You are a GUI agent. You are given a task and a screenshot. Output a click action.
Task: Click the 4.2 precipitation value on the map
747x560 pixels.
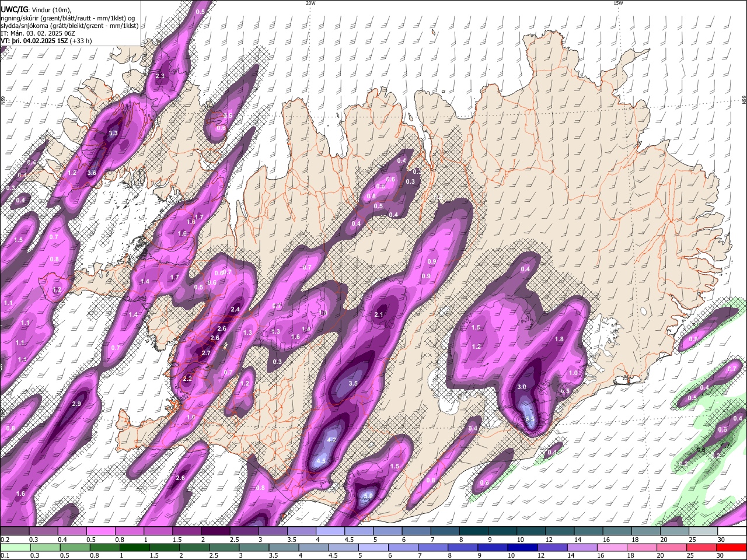(x=332, y=440)
